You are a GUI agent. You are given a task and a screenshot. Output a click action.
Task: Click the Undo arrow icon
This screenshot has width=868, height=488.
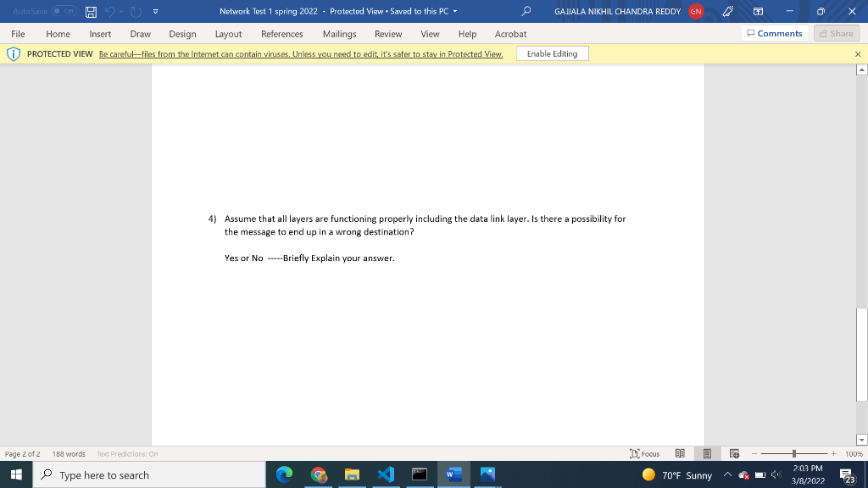[110, 12]
